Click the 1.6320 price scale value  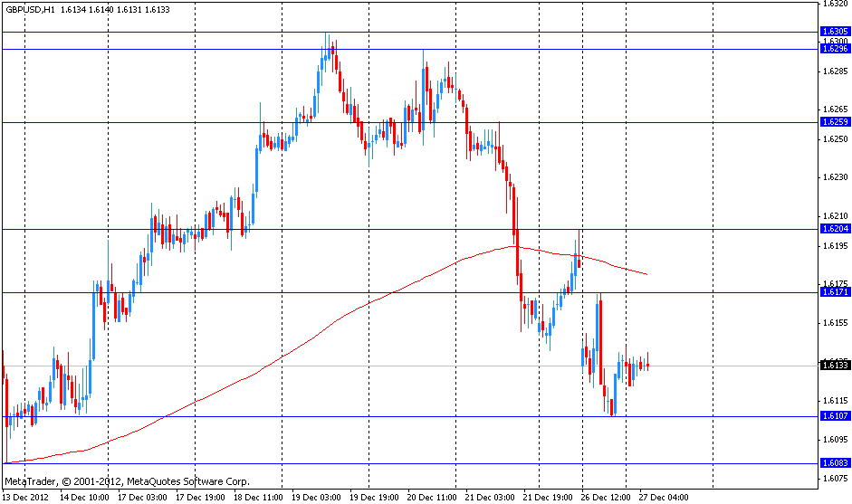pos(835,4)
